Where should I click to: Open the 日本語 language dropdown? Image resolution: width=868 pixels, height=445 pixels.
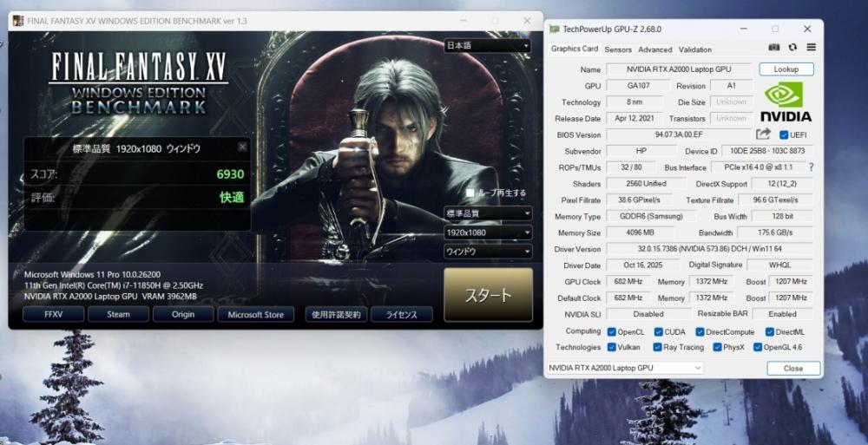487,45
